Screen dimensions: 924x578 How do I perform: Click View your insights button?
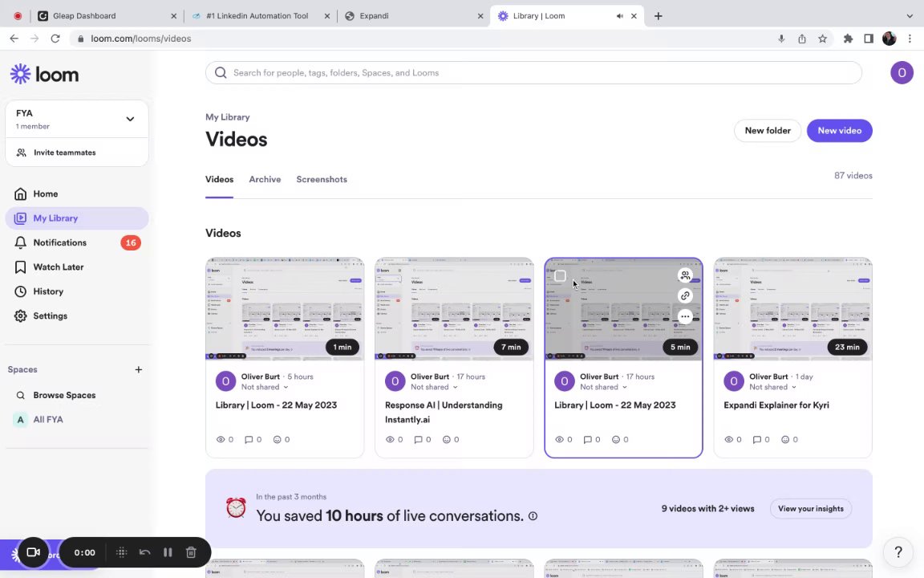[810, 508]
